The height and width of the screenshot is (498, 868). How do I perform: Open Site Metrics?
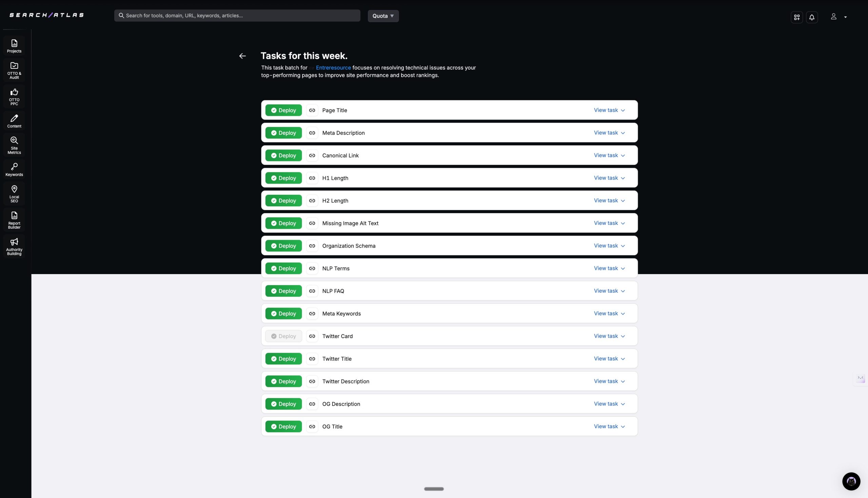[x=14, y=145]
